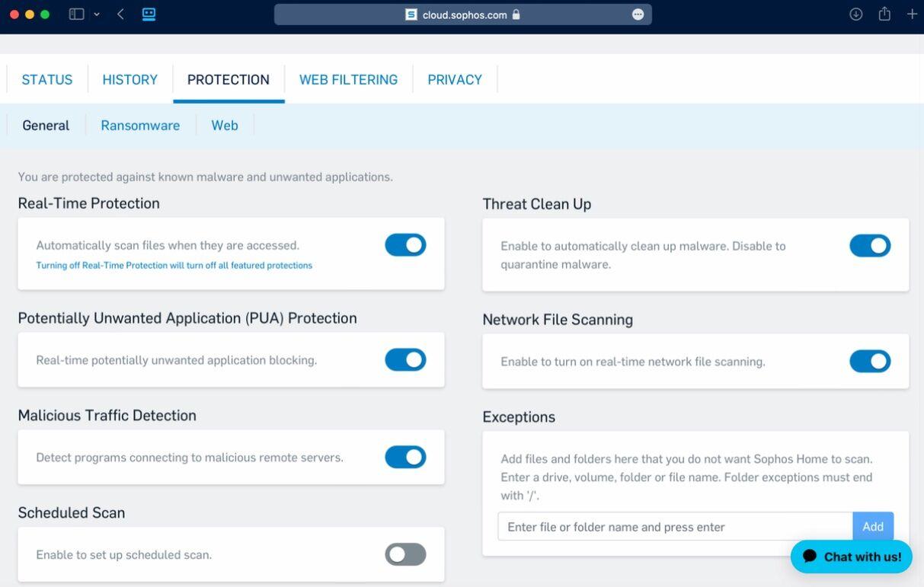
Task: Open the WEB FILTERING tab
Action: (349, 80)
